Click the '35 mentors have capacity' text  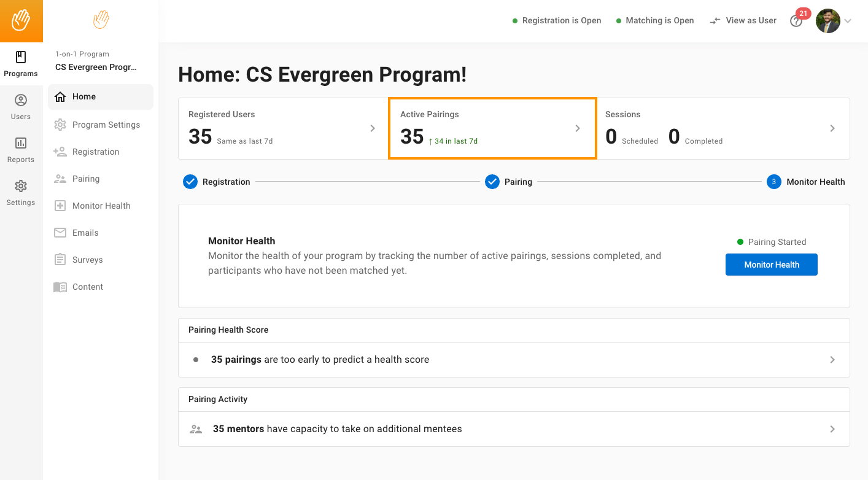coord(338,429)
